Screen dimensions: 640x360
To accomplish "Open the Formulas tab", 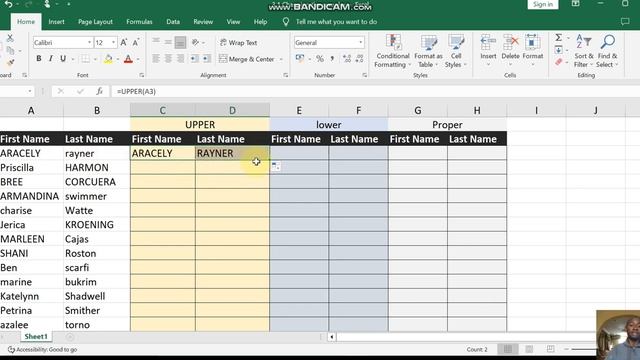I will (x=139, y=22).
